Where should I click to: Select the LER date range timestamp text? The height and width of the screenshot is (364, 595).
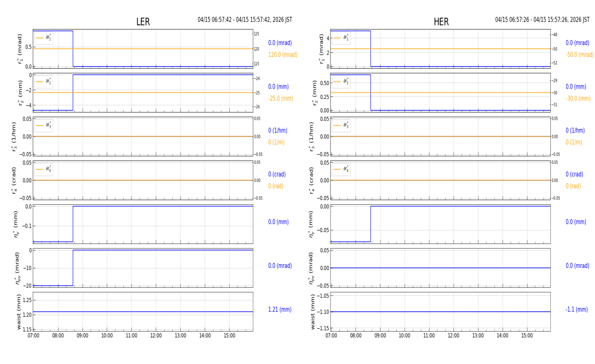pyautogui.click(x=245, y=20)
